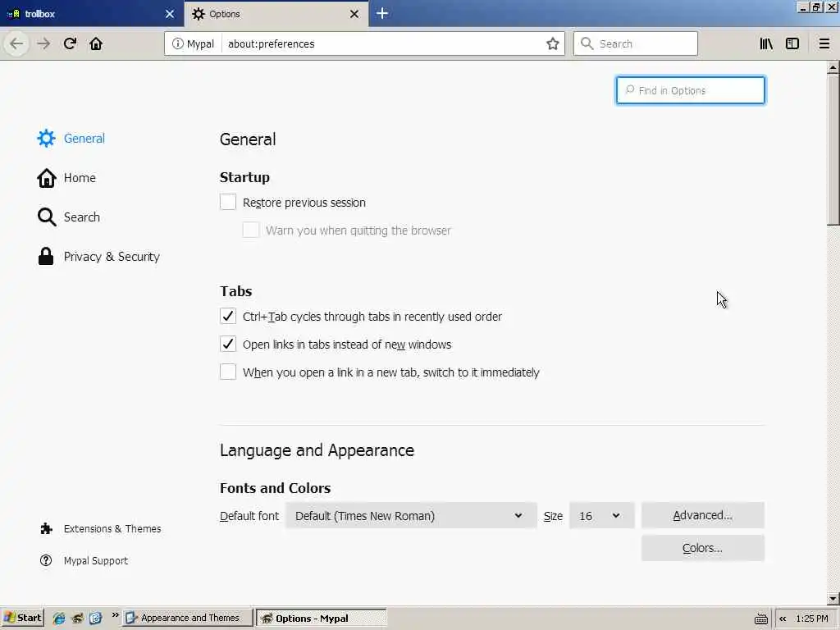Viewport: 840px width, 630px height.
Task: Click the Language and Appearance heading
Action: 317,450
